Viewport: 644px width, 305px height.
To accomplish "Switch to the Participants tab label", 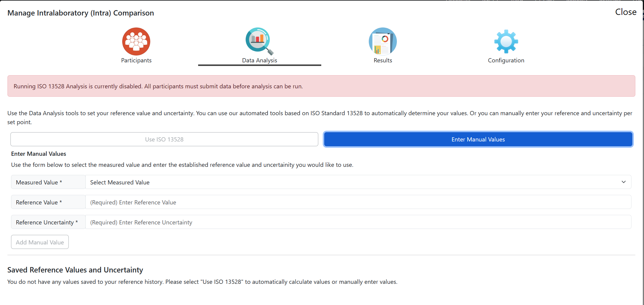I will click(136, 60).
